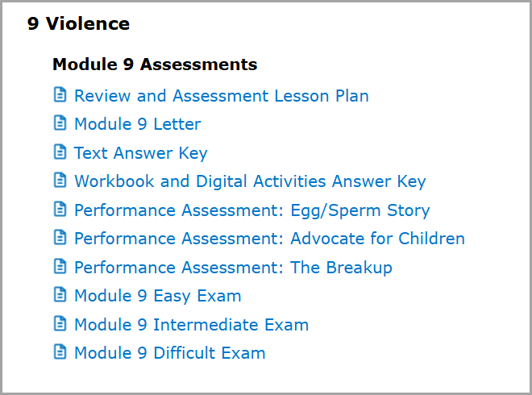Open the Module 9 Letter link

click(x=138, y=124)
